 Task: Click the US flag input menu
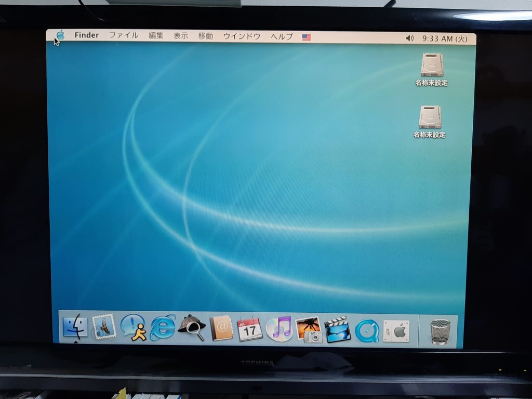click(307, 37)
